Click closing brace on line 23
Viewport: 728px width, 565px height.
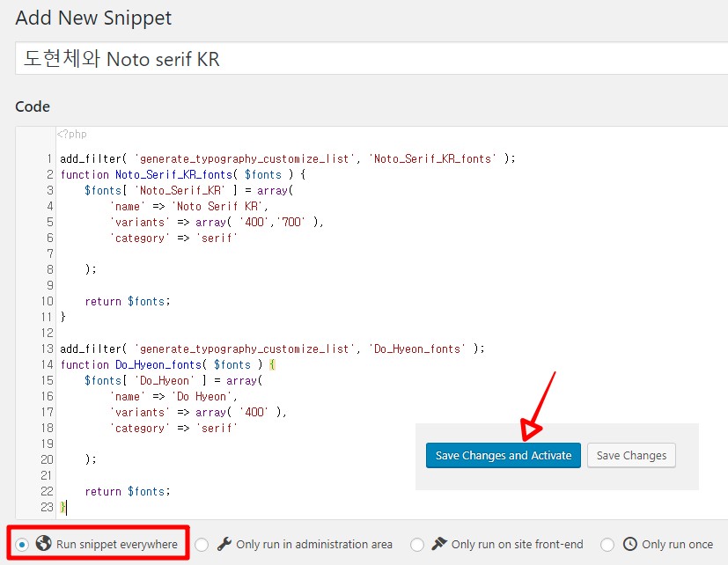[x=63, y=507]
